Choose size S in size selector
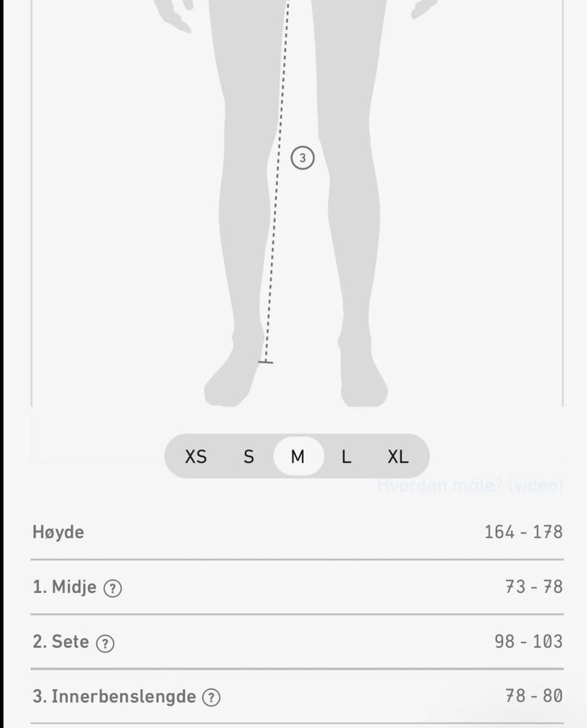 pyautogui.click(x=248, y=457)
